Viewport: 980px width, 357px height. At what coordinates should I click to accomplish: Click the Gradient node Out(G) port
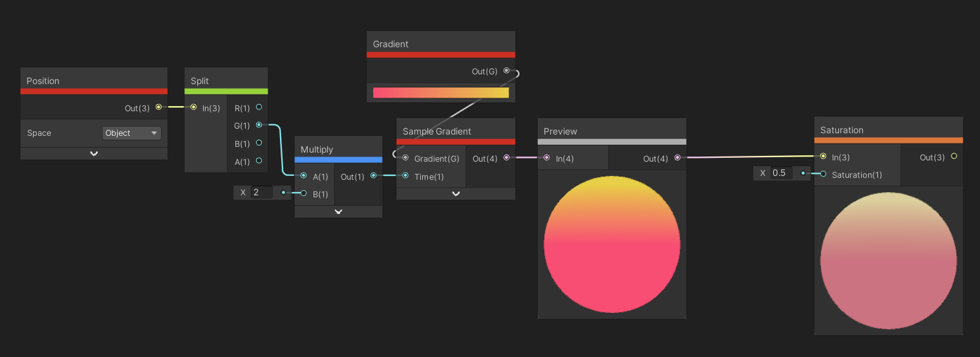pos(506,70)
